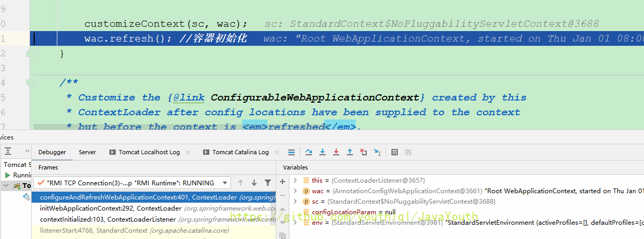Viewport: 644px width, 239px height.
Task: Expand the 'this' variable node
Action: click(x=295, y=181)
